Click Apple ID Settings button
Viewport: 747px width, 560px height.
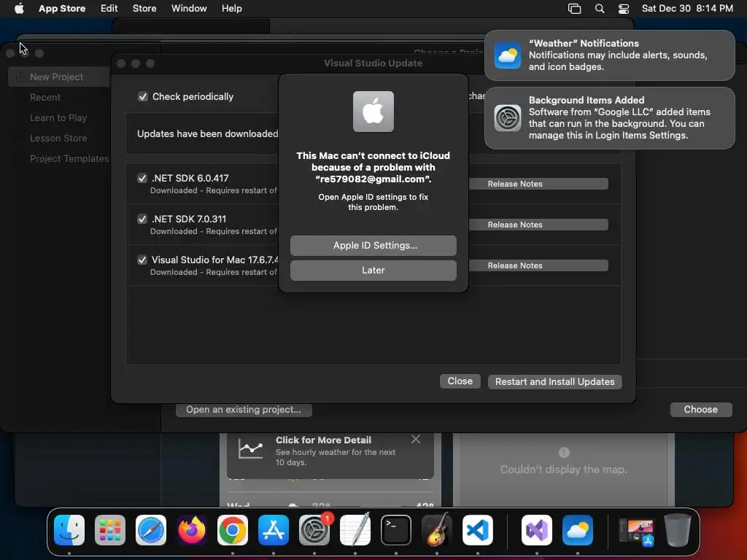coord(373,246)
